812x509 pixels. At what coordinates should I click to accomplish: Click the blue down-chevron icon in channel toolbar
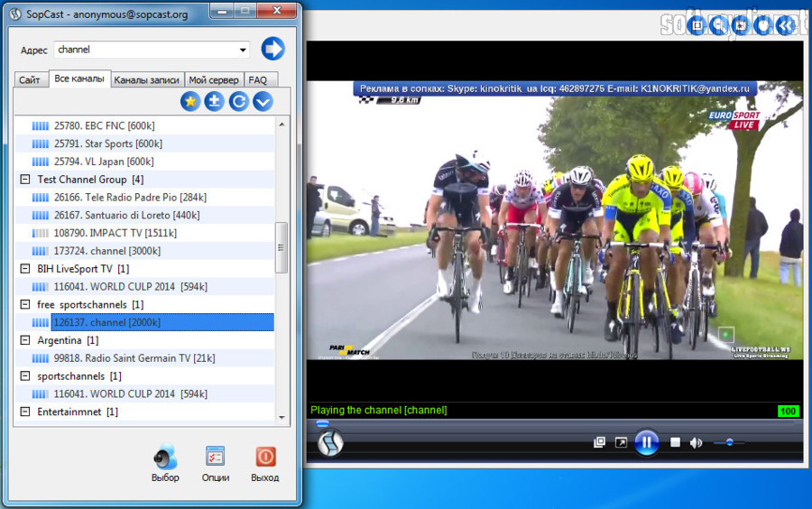click(263, 101)
